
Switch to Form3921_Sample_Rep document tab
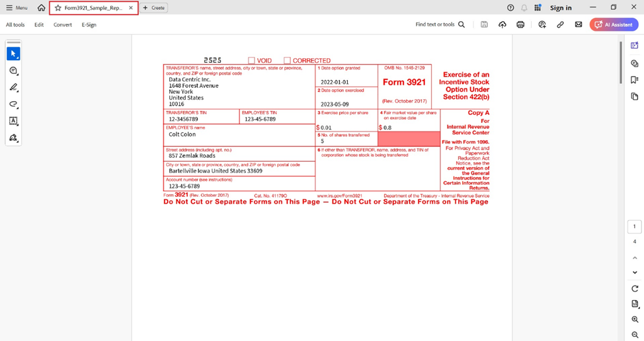coord(93,8)
